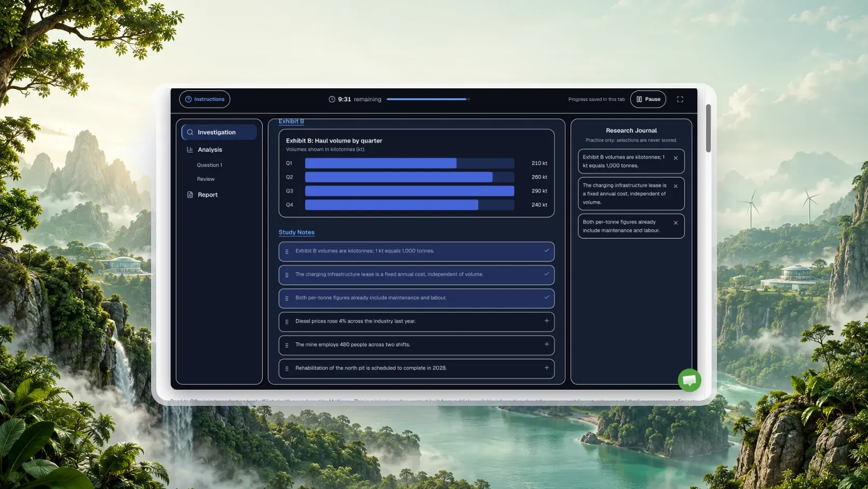
Task: Click the Q3 haul volume bar
Action: (410, 191)
